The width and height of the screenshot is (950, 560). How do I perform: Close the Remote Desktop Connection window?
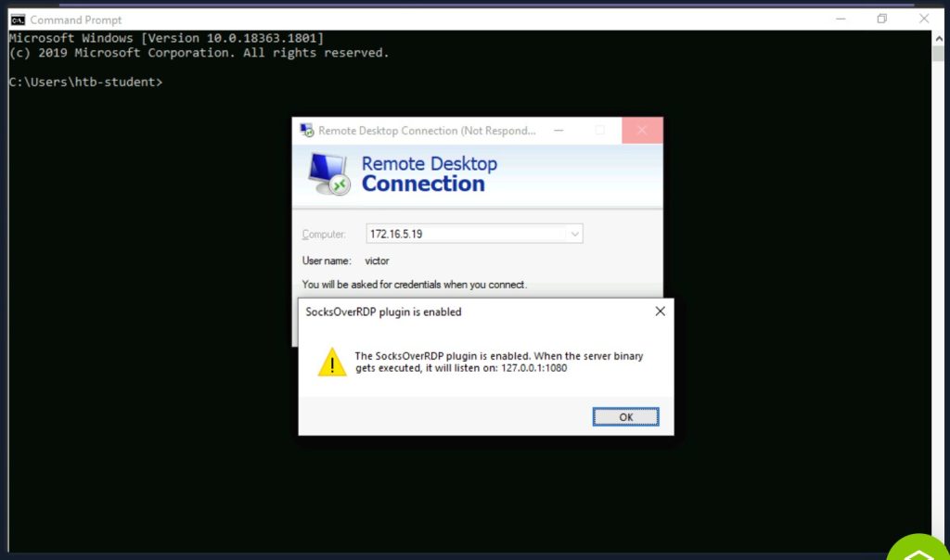click(642, 130)
